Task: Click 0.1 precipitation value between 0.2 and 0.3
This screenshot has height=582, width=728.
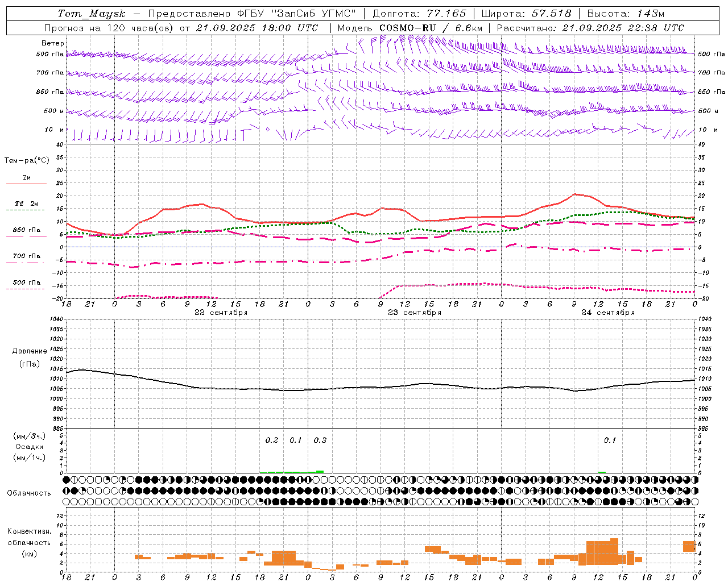Action: click(x=296, y=440)
